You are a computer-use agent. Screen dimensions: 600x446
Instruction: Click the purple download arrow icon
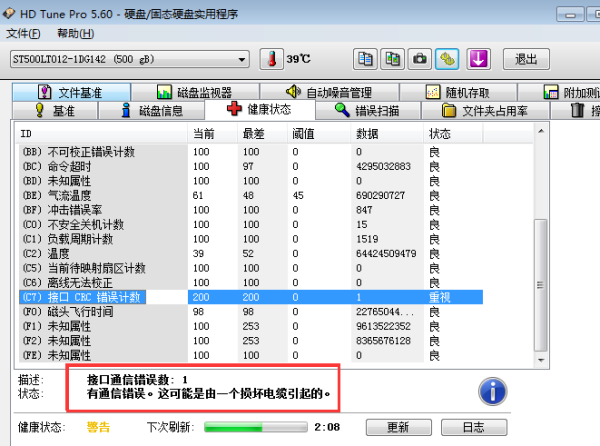[479, 59]
